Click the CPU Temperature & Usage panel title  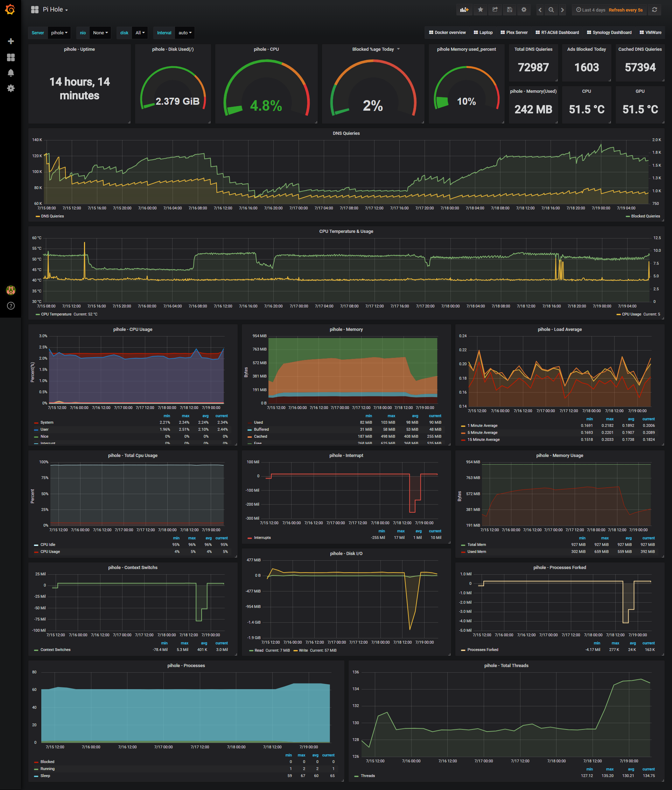click(x=346, y=231)
